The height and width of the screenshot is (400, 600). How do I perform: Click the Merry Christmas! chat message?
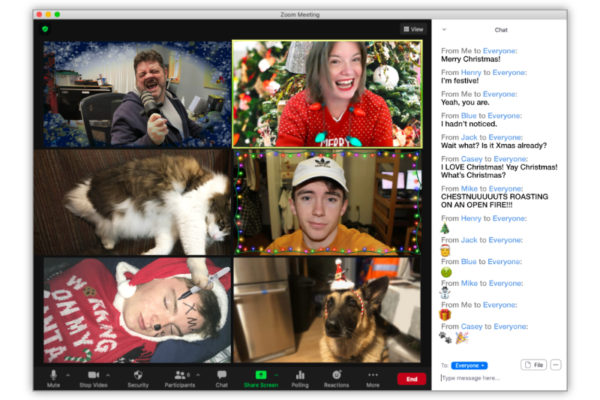(x=471, y=59)
